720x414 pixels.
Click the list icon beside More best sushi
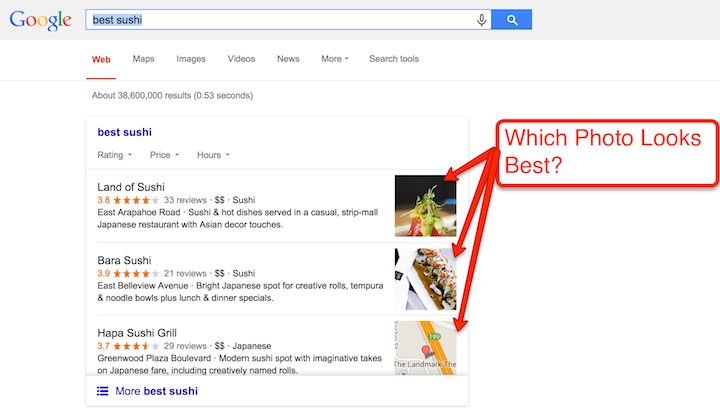(102, 391)
